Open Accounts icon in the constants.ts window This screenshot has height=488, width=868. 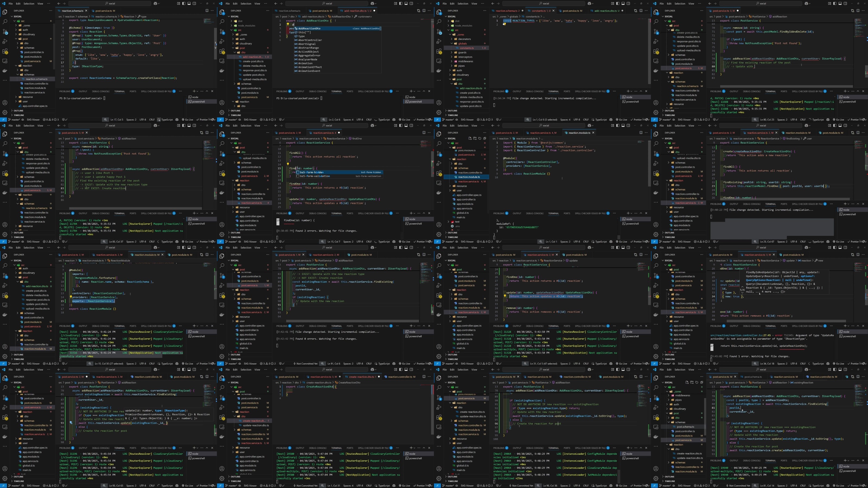pyautogui.click(x=439, y=103)
